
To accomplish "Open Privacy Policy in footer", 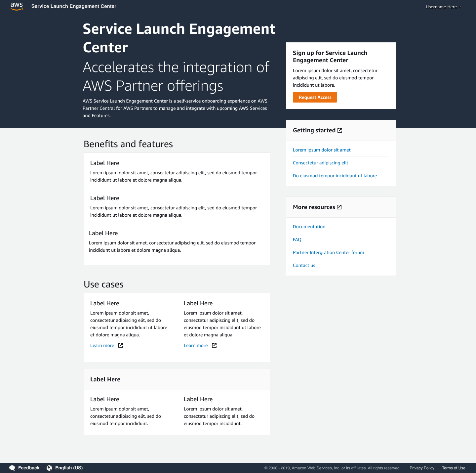I will tap(422, 468).
